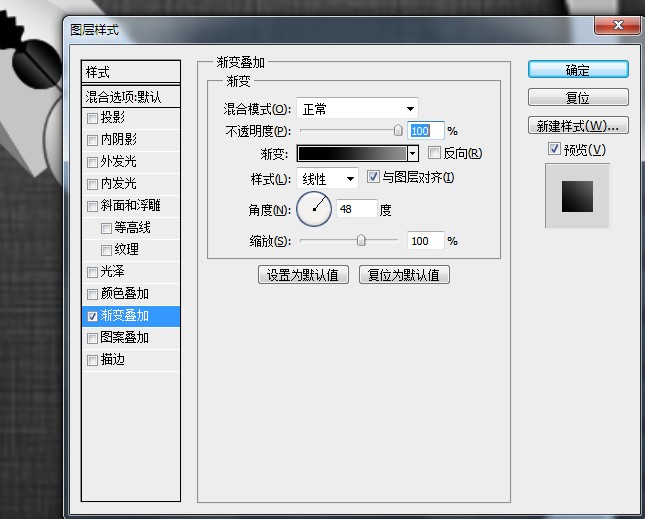Enable the 等高线 checkbox
645x519 pixels.
tap(106, 228)
